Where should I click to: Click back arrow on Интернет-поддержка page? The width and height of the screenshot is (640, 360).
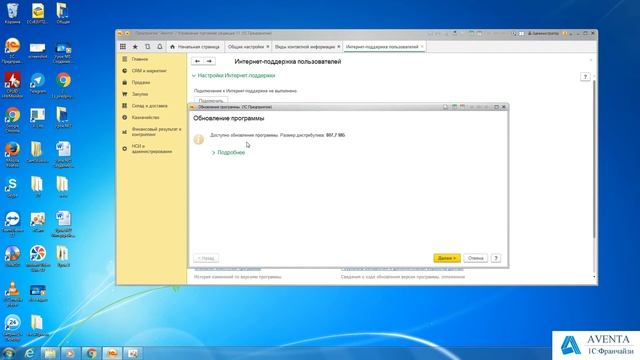(197, 61)
